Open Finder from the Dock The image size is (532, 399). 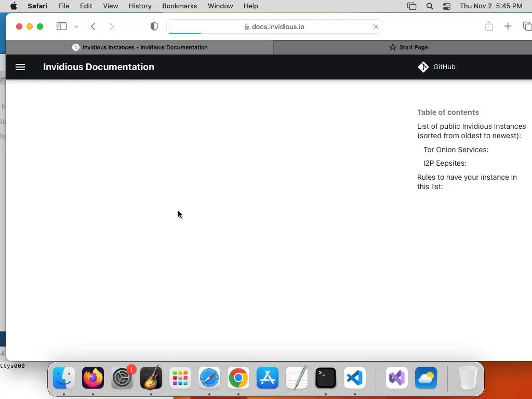pos(64,378)
